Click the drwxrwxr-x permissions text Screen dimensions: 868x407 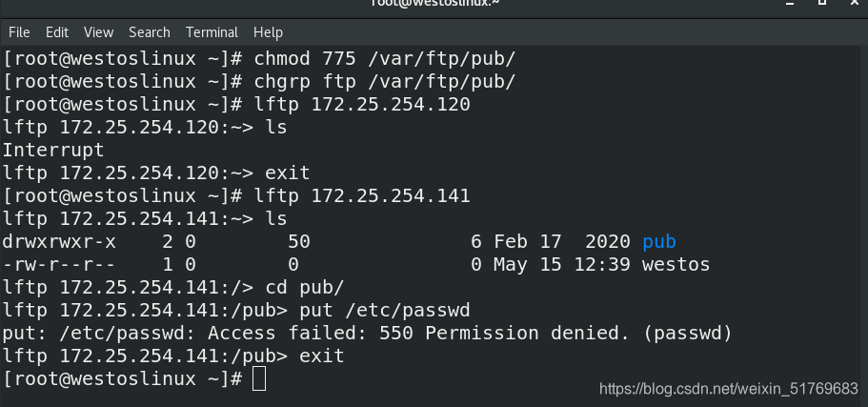pos(59,241)
